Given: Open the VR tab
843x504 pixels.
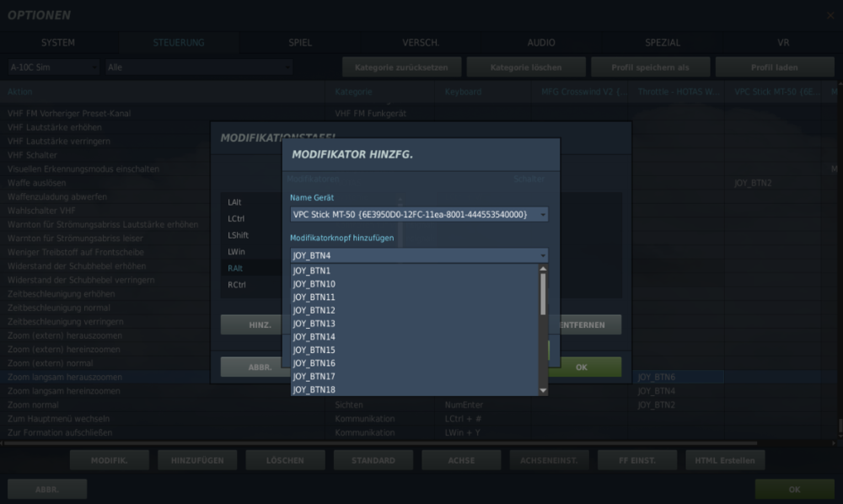Looking at the screenshot, I should point(783,42).
